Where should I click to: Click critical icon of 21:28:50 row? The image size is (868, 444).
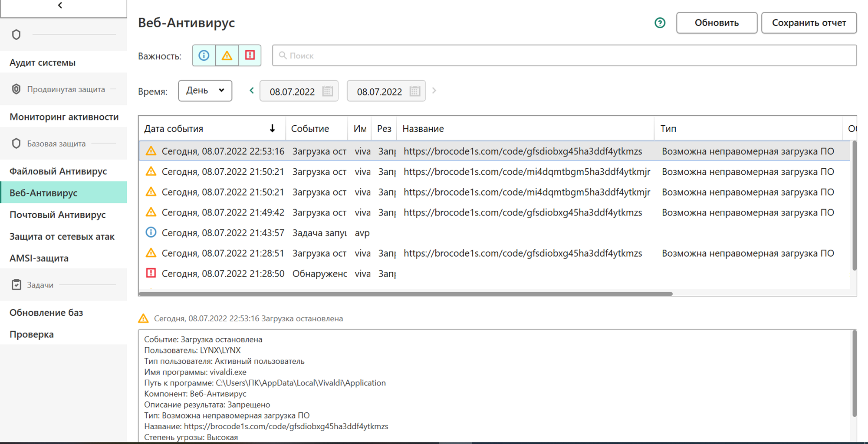coord(151,273)
